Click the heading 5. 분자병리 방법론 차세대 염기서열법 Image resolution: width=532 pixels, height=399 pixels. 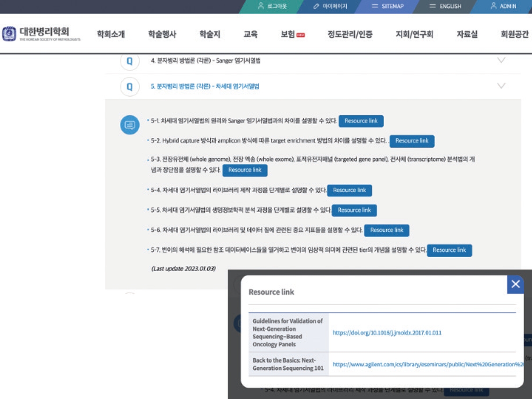(x=205, y=86)
